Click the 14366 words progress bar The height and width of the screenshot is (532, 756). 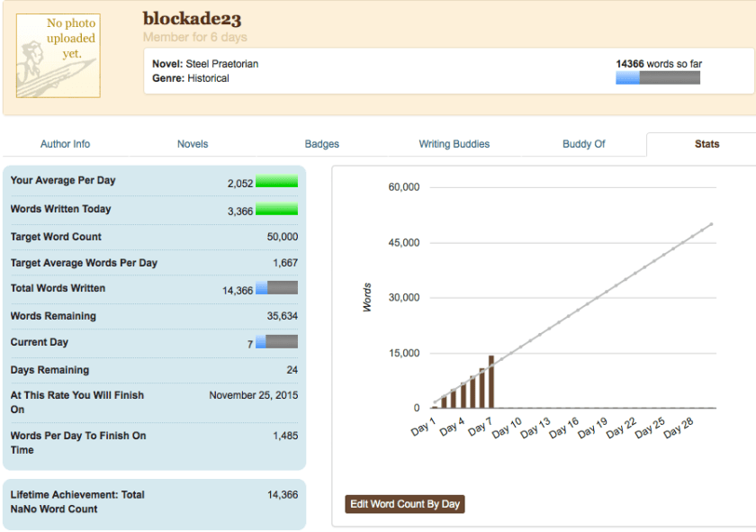tap(657, 77)
